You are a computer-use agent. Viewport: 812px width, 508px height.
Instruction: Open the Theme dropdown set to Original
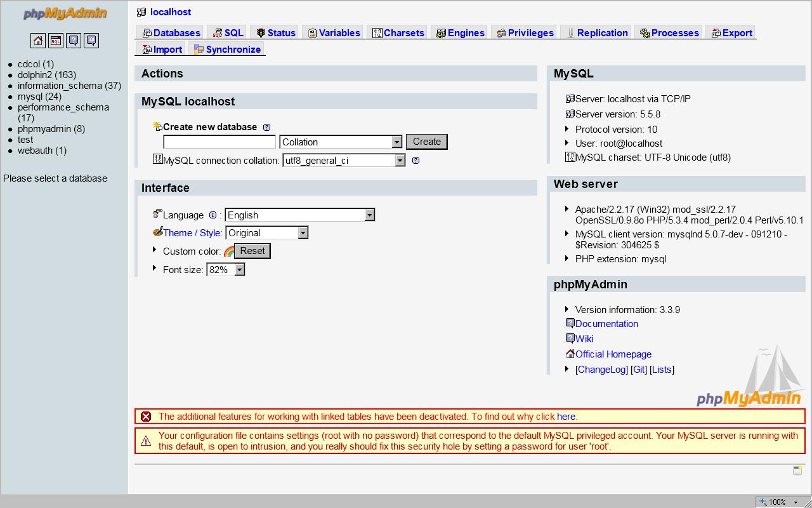pos(267,233)
